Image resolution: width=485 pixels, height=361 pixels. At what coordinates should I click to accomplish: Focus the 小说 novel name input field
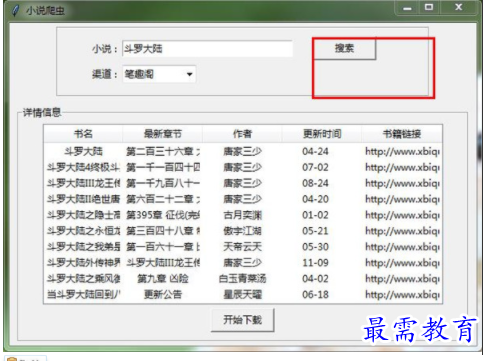[x=207, y=49]
